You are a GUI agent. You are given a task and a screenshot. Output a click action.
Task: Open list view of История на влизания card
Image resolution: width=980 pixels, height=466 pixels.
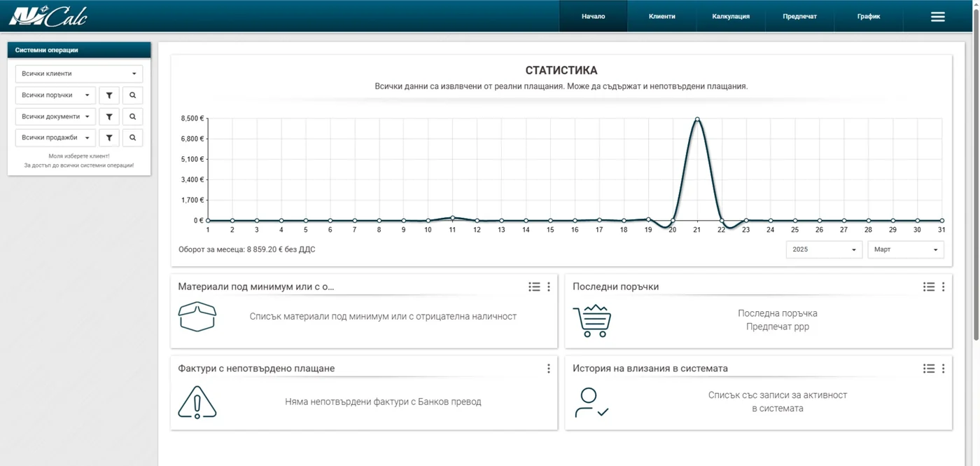(929, 369)
